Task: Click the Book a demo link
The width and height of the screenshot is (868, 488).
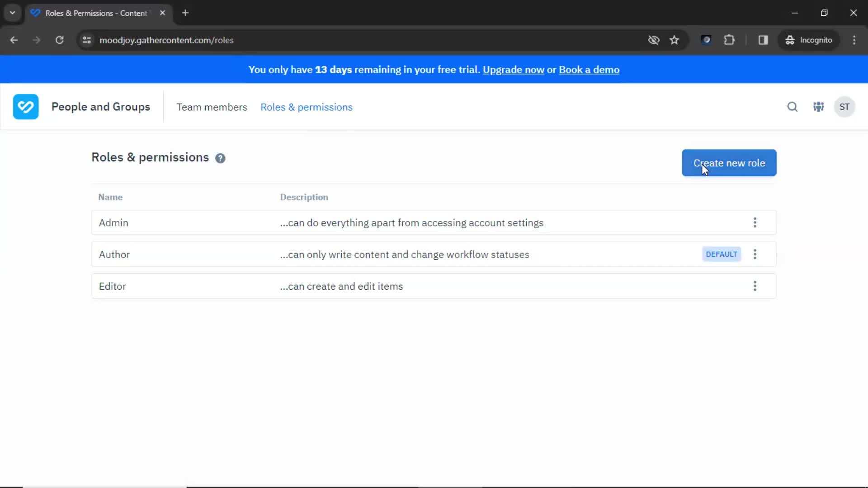Action: click(x=589, y=70)
